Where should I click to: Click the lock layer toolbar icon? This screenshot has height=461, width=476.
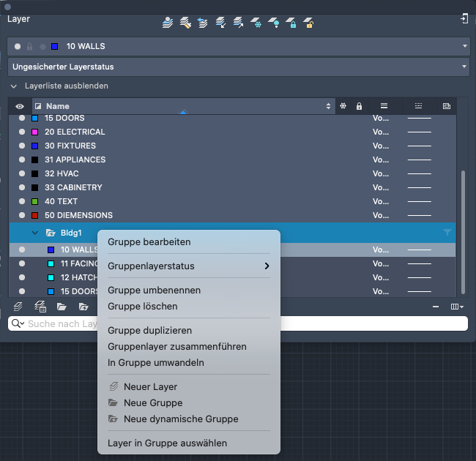pyautogui.click(x=291, y=23)
